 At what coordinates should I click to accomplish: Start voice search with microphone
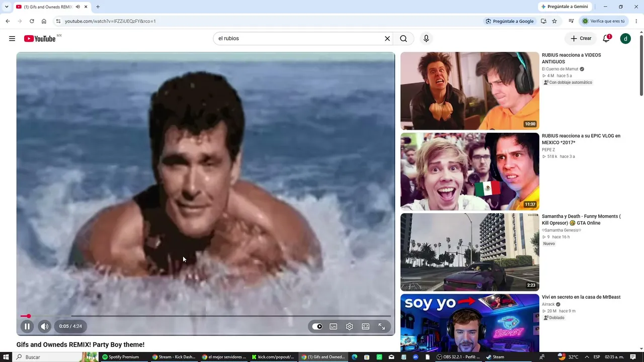point(426,38)
